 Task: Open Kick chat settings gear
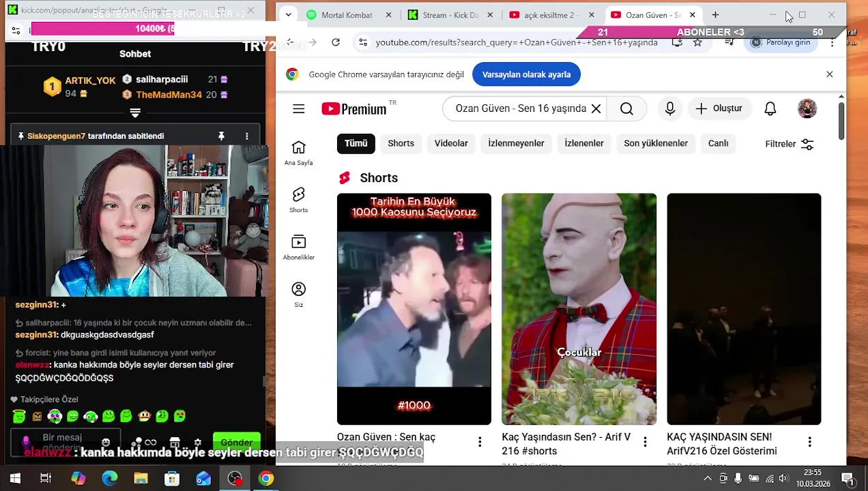198,442
